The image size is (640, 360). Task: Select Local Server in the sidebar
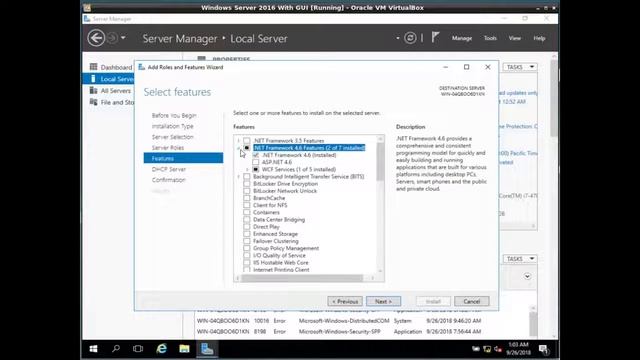click(109, 79)
